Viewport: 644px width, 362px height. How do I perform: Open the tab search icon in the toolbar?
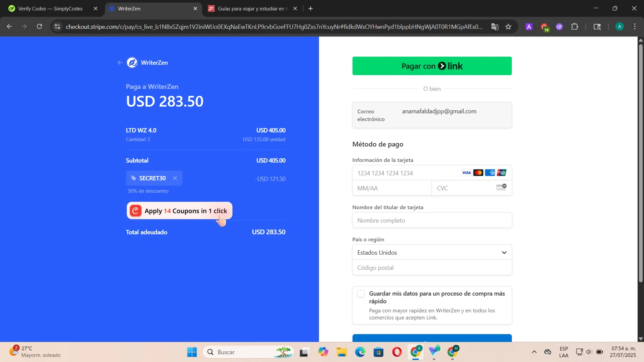[x=597, y=27]
